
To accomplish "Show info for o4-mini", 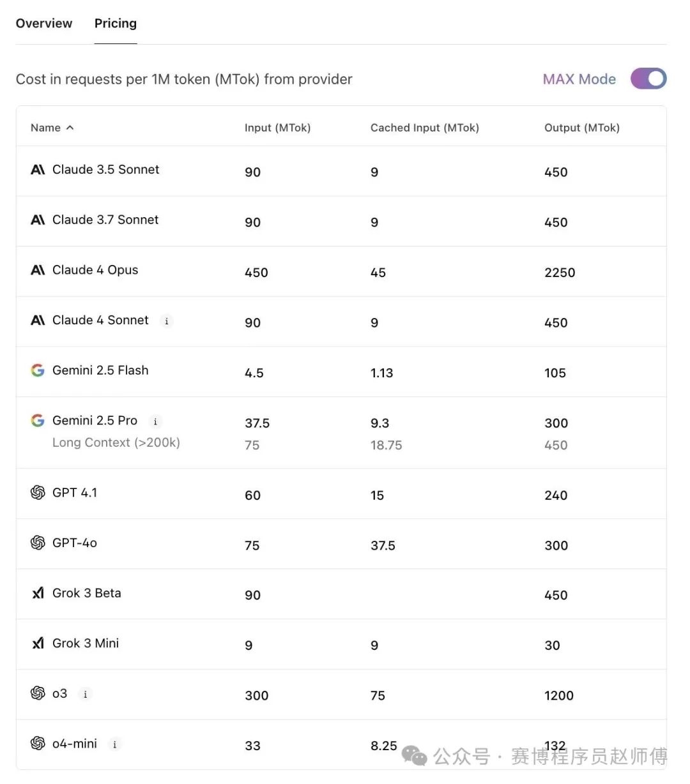I will pyautogui.click(x=115, y=744).
